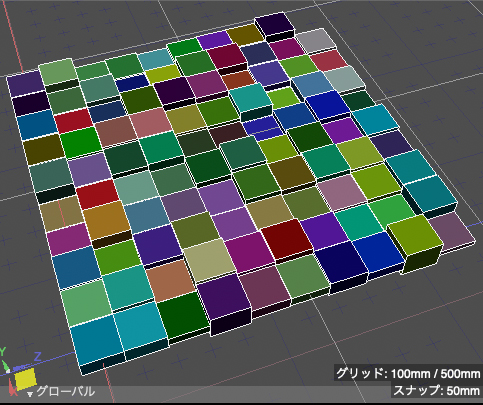Click the グリッド: 100mm / 500mm grid label
Screen dimensions: 483x405
408,373
